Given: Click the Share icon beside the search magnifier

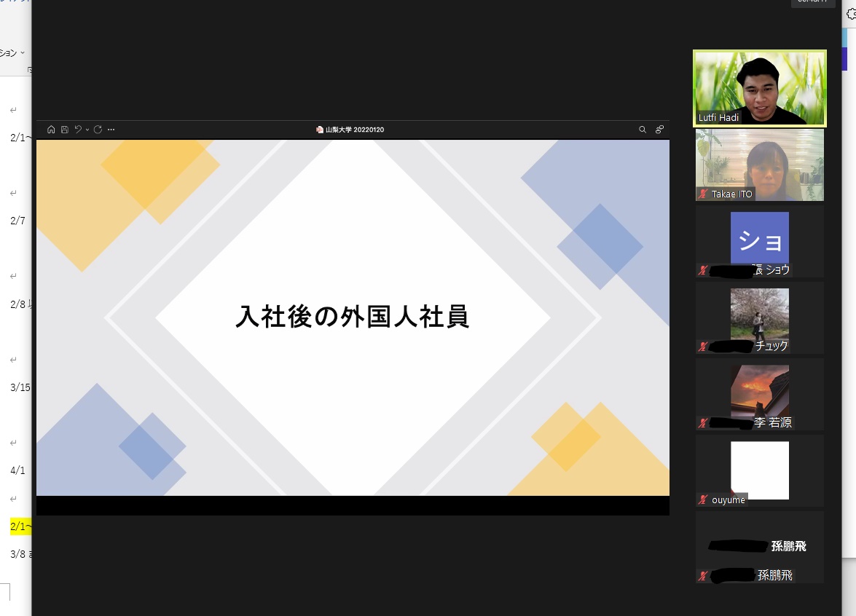Looking at the screenshot, I should pyautogui.click(x=659, y=130).
